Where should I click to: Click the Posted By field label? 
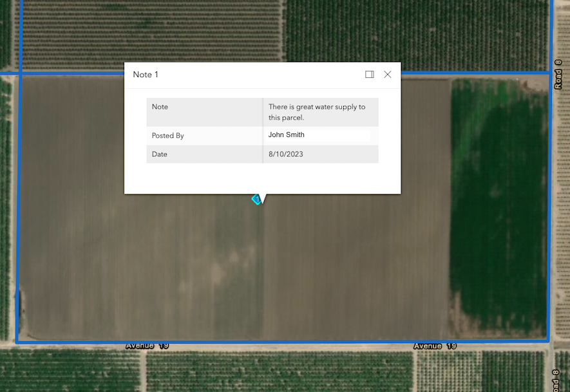[167, 136]
